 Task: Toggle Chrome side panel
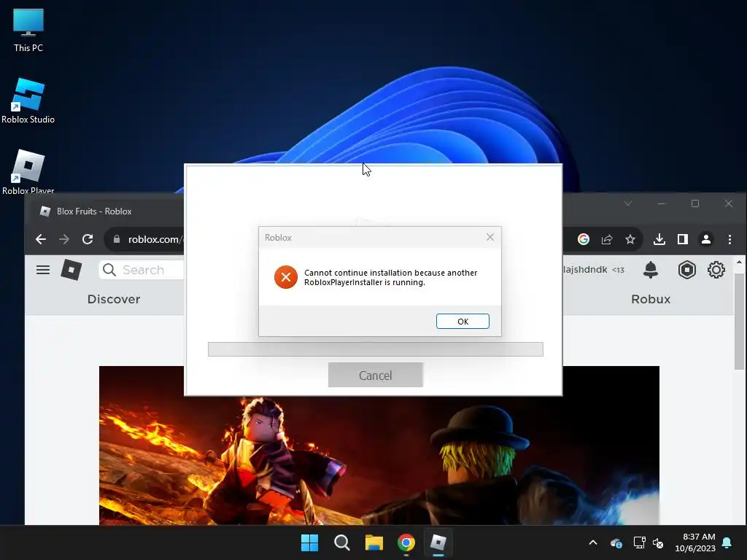click(683, 239)
